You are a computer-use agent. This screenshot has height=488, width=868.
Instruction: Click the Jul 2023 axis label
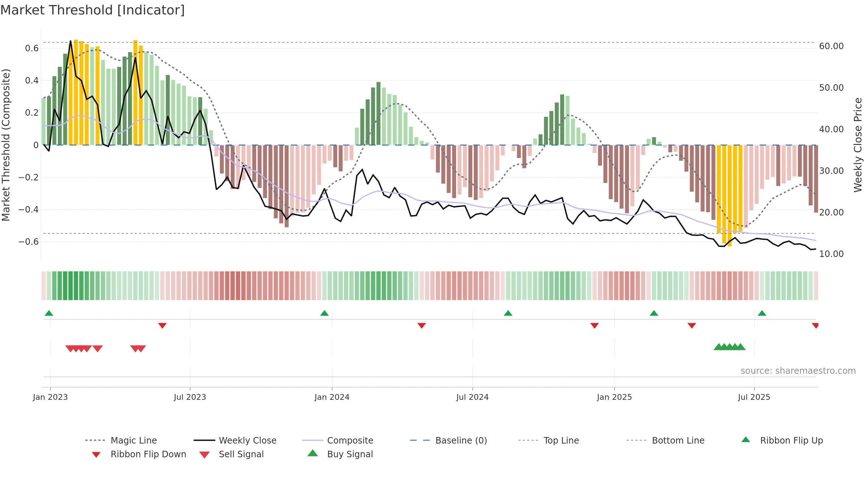[x=190, y=397]
